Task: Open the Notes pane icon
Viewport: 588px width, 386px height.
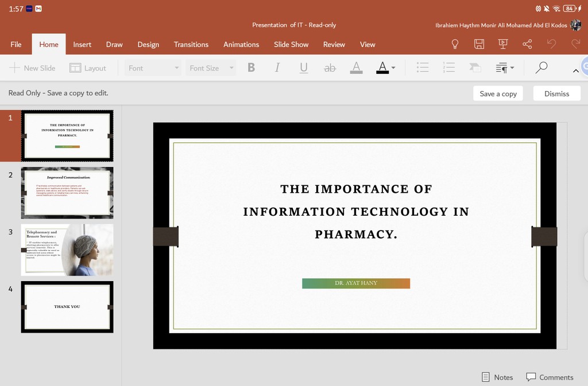Action: tap(497, 377)
